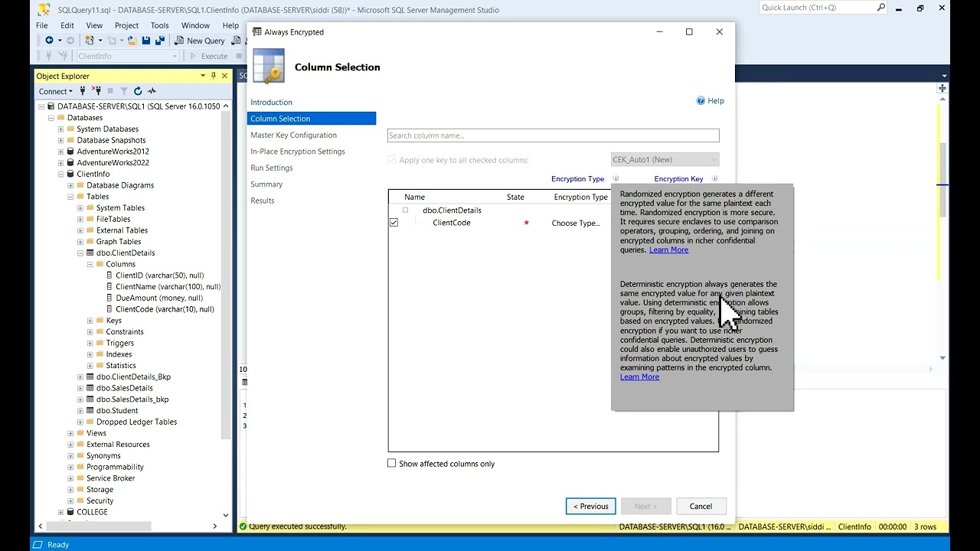Click the Execute button in SQL toolbar
Image resolution: width=980 pixels, height=551 pixels.
(208, 56)
